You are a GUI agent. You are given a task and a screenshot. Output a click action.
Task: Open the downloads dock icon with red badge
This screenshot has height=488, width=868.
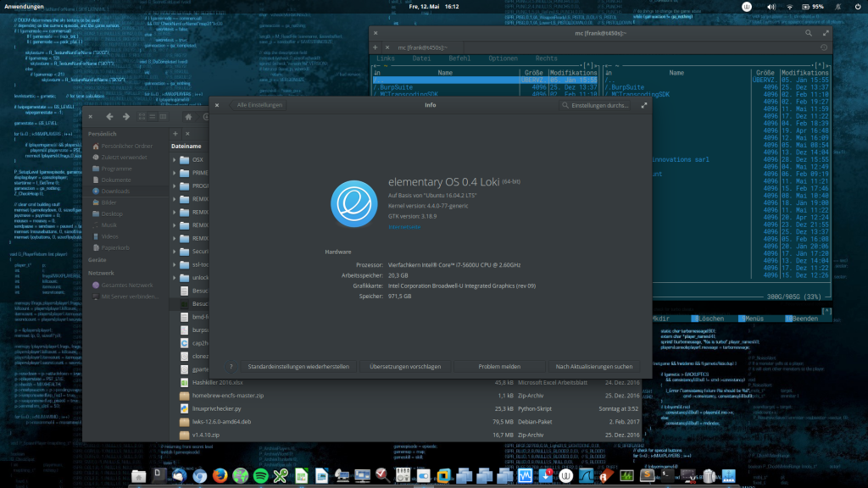[545, 475]
